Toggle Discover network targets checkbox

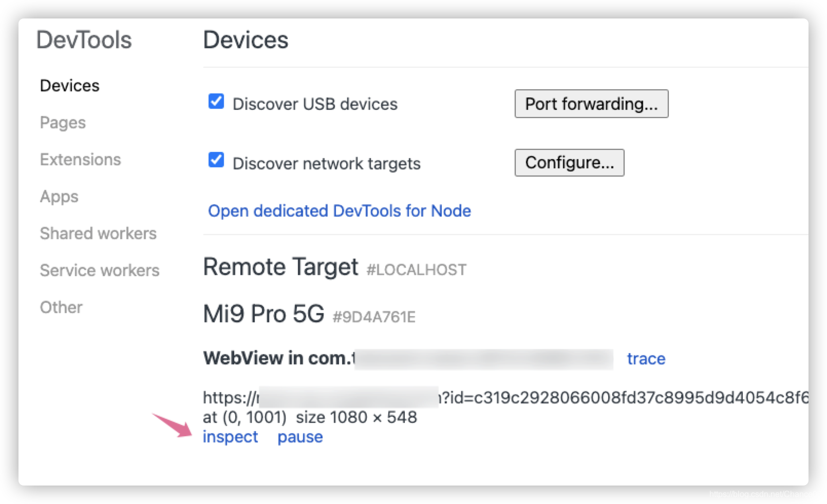pos(216,160)
